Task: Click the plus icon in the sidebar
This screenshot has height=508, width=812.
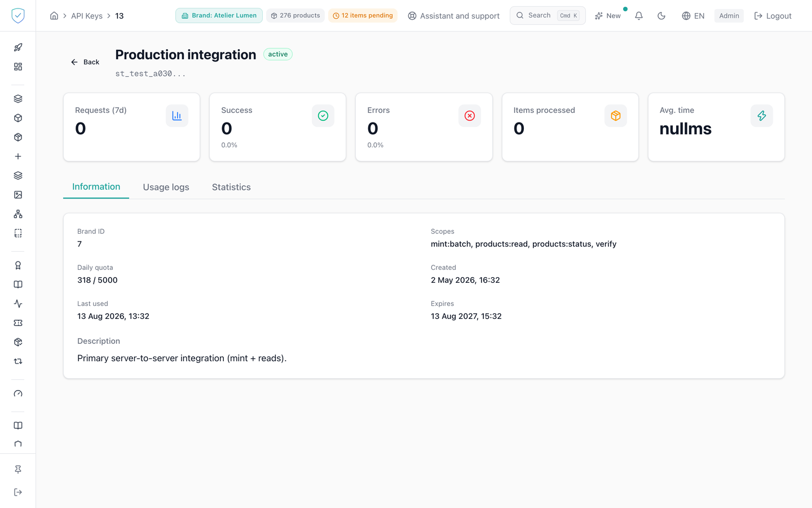Action: (18, 156)
